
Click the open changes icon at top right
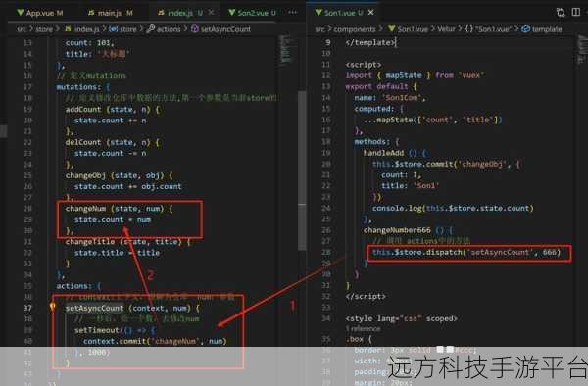561,13
